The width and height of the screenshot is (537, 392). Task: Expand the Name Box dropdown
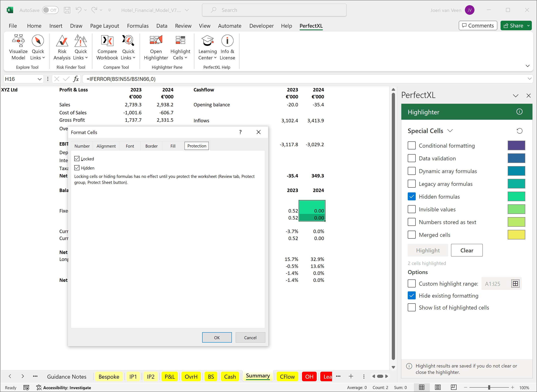click(x=39, y=79)
